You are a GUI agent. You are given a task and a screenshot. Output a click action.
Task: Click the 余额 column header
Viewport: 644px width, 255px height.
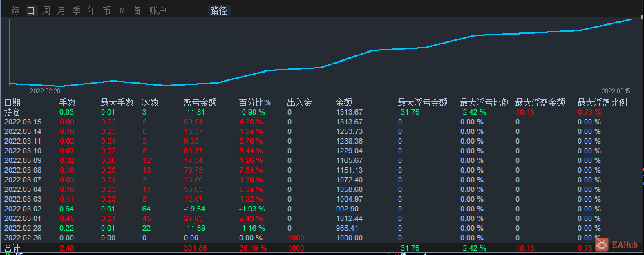tap(344, 103)
